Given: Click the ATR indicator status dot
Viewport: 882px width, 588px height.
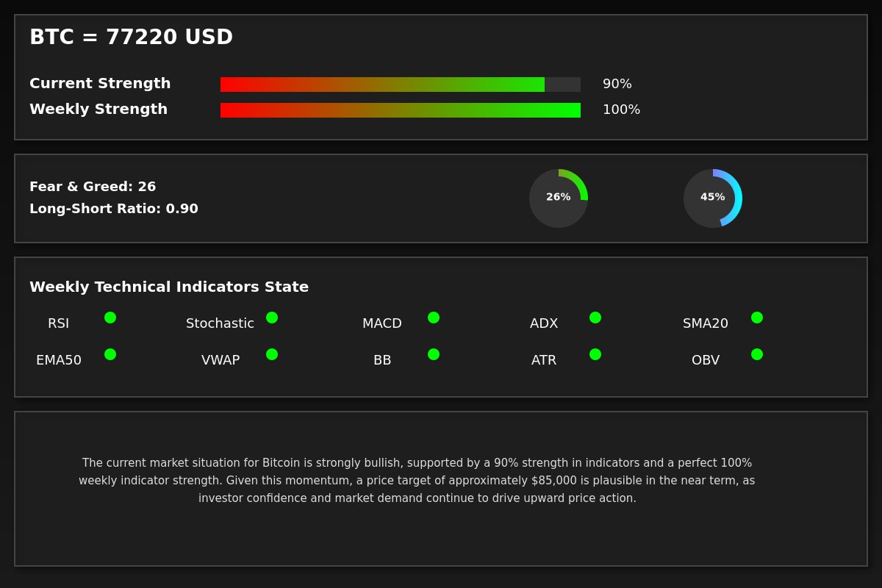Looking at the screenshot, I should [595, 354].
